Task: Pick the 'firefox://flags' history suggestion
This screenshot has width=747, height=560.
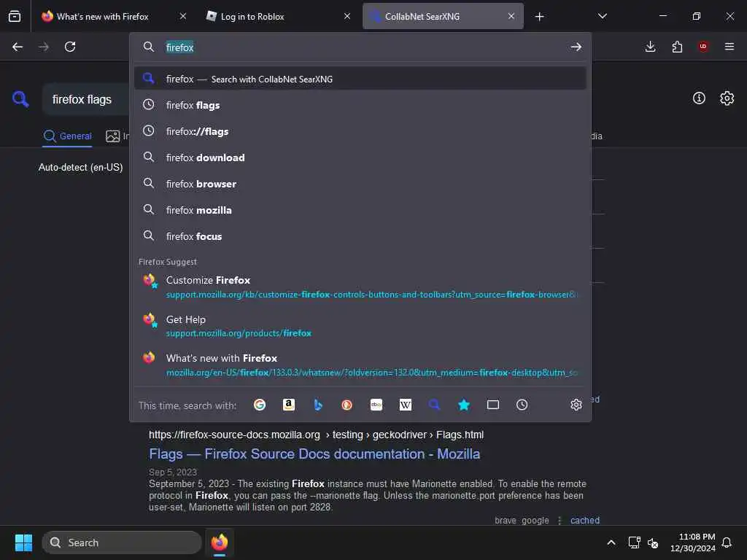Action: point(360,131)
